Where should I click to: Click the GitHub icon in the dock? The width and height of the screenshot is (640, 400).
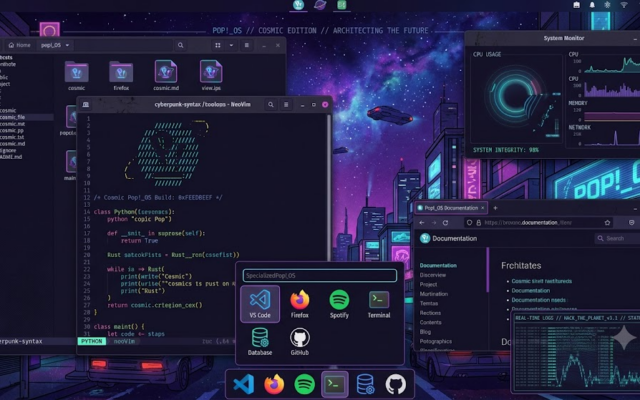(x=396, y=384)
